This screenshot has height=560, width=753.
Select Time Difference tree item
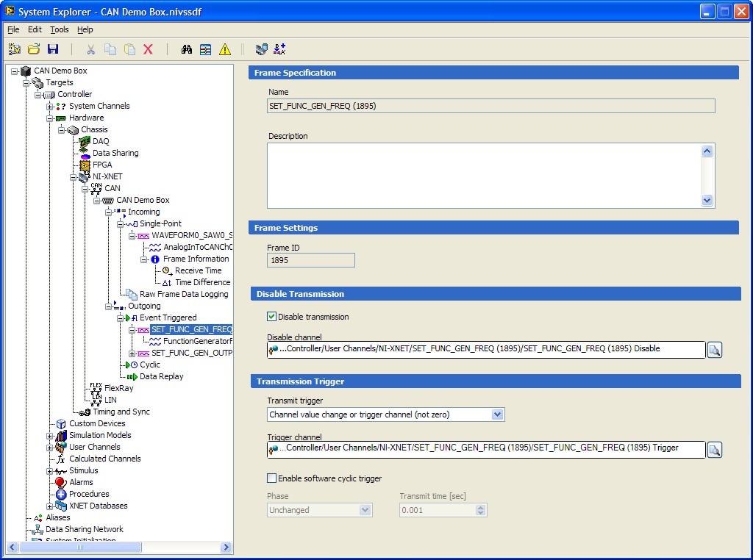203,282
